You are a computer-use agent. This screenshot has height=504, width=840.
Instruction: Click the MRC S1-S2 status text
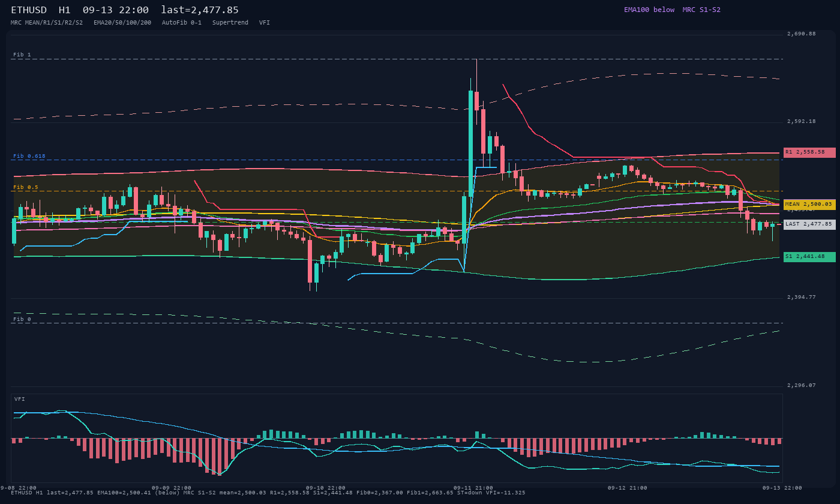(701, 10)
